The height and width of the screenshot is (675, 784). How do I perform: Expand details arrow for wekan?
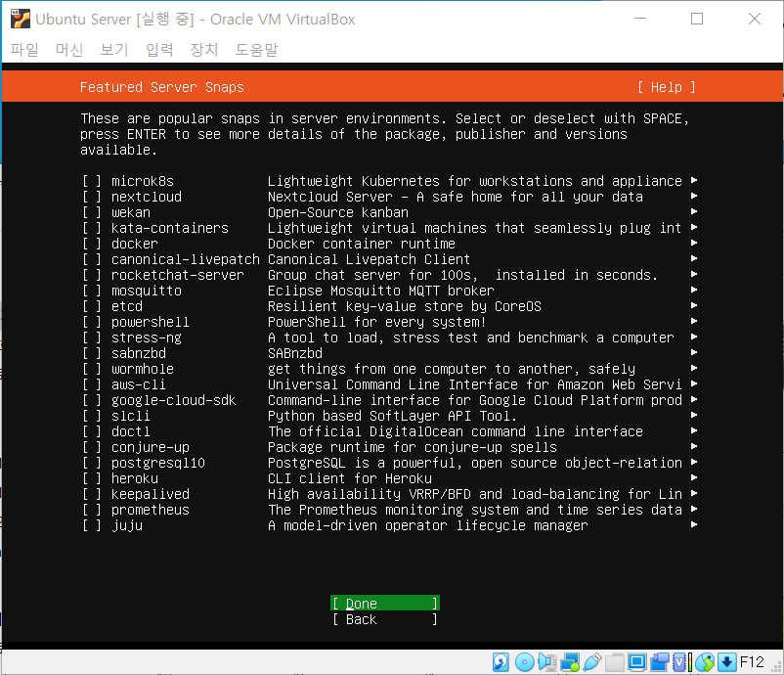pos(694,211)
